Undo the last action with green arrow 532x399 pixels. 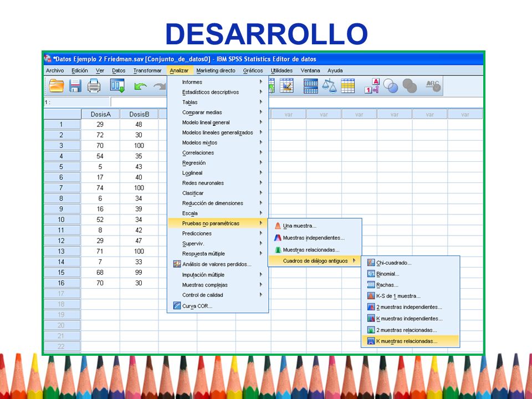[140, 86]
